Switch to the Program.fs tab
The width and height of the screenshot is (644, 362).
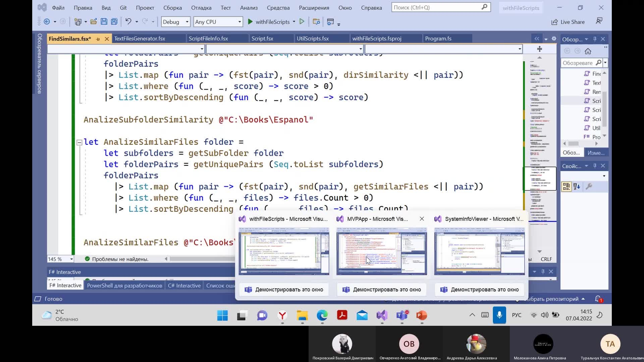438,39
